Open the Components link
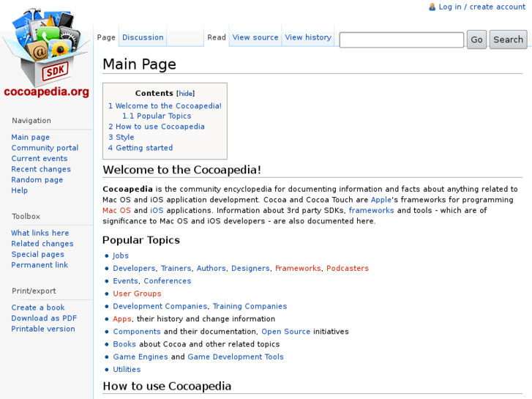 click(136, 332)
